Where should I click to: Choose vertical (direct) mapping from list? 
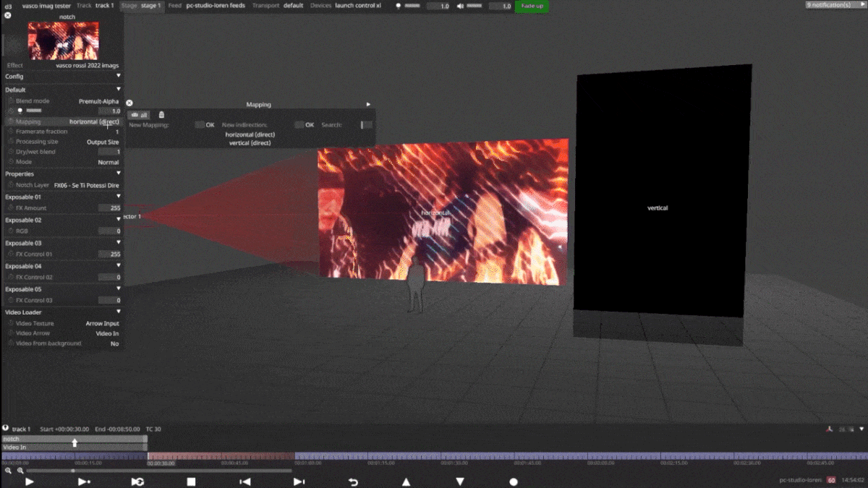(x=250, y=143)
